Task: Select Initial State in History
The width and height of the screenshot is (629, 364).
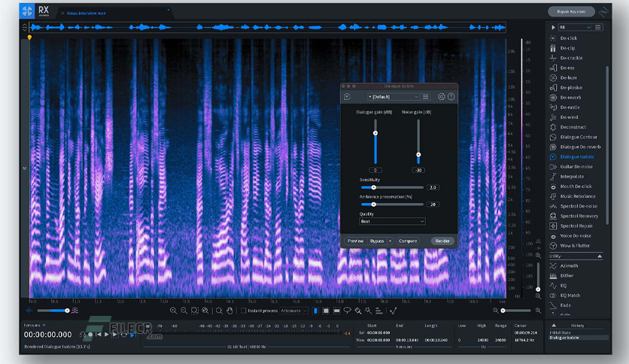Action: coord(560,332)
